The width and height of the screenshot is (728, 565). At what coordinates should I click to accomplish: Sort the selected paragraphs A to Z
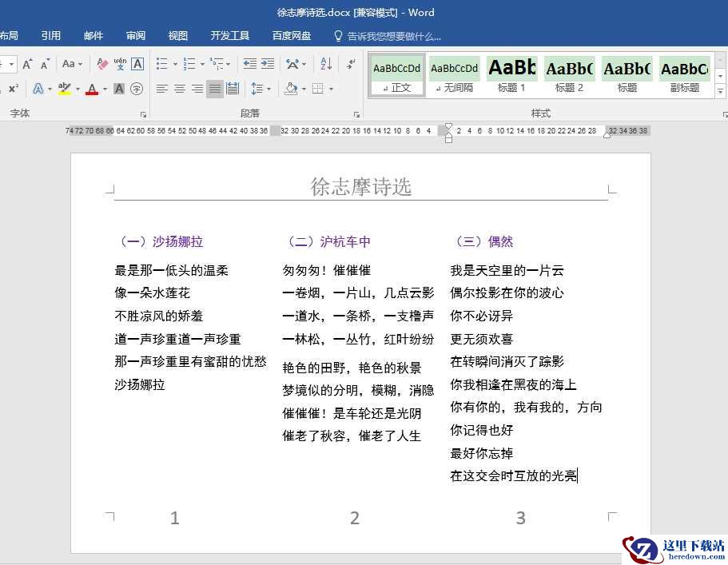[x=326, y=64]
